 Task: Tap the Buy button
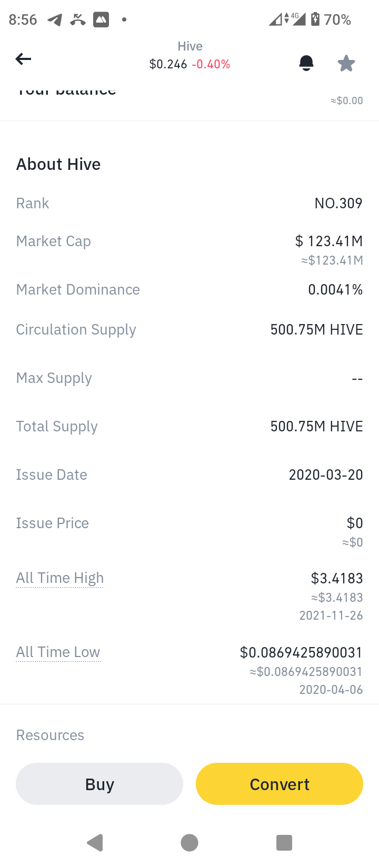click(99, 784)
